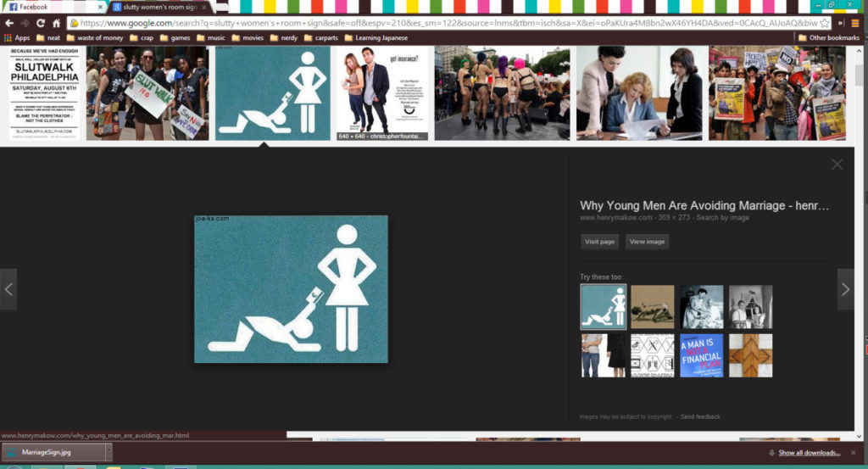This screenshot has height=469, width=868.
Task: Reload the current page
Action: point(41,23)
